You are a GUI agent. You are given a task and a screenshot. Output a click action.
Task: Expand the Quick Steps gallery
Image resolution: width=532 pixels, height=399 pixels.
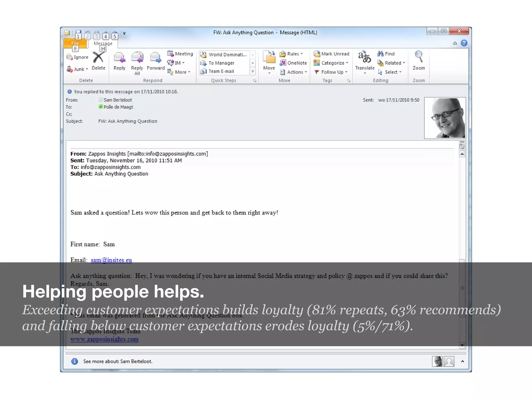click(x=253, y=71)
